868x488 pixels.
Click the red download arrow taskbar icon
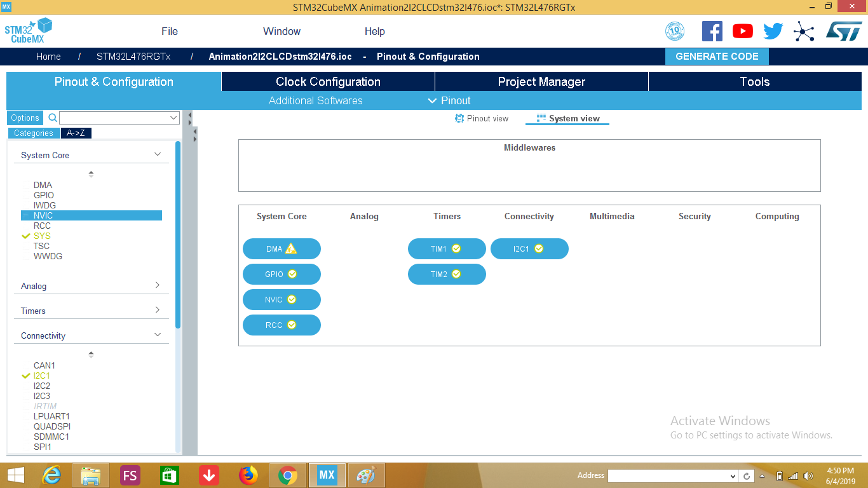point(209,475)
